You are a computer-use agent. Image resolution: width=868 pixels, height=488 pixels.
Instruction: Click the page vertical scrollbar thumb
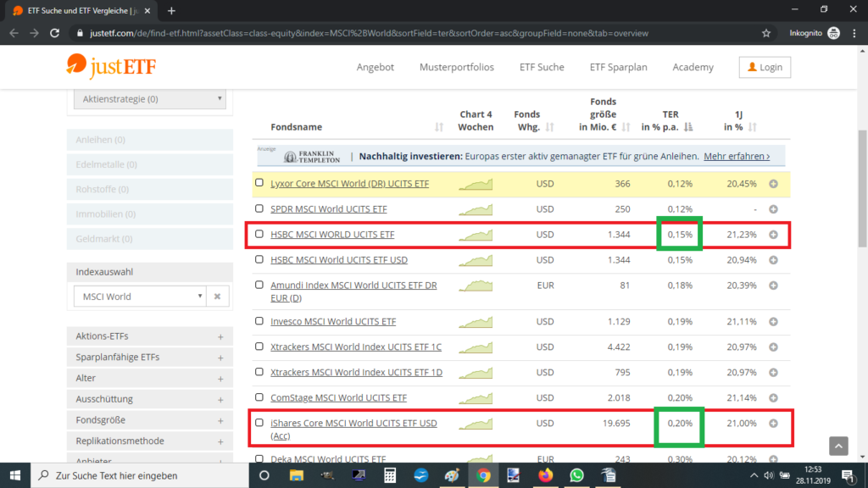862,188
